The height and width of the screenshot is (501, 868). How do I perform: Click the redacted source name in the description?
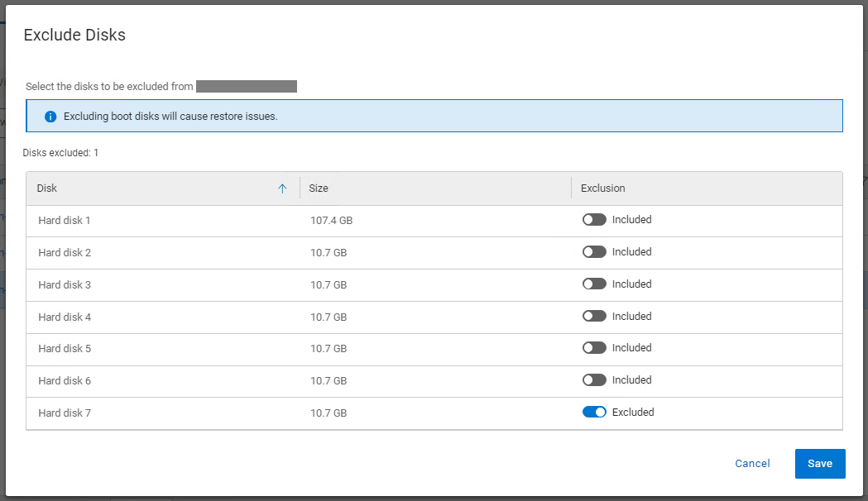246,86
